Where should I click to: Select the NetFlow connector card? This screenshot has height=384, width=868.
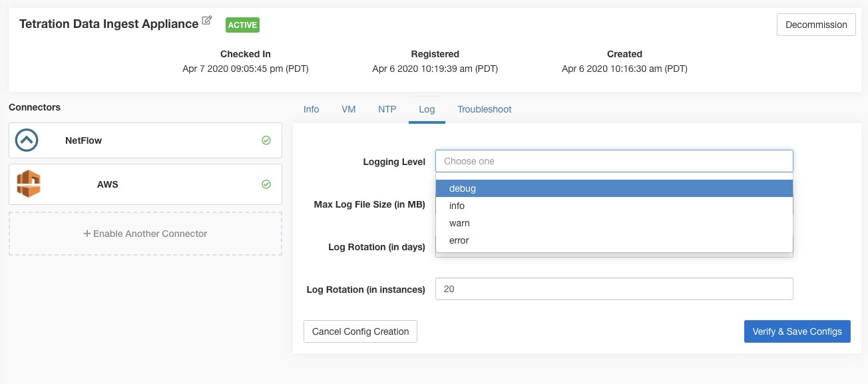145,140
